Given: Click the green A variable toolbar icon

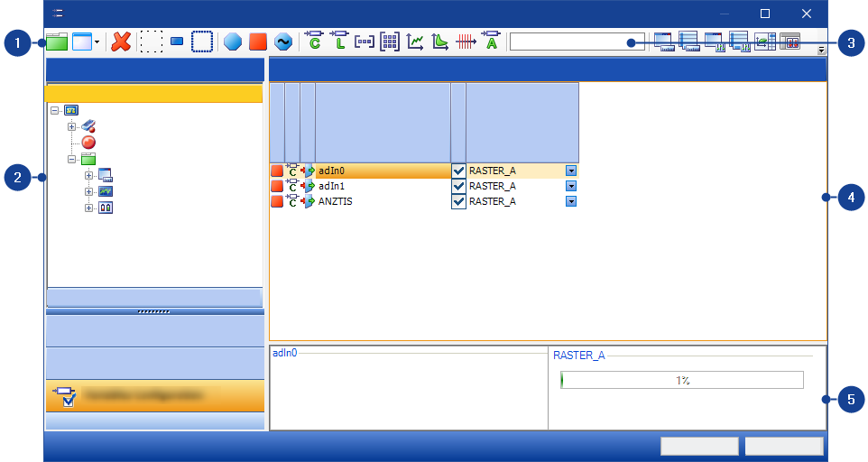Looking at the screenshot, I should coord(491,42).
